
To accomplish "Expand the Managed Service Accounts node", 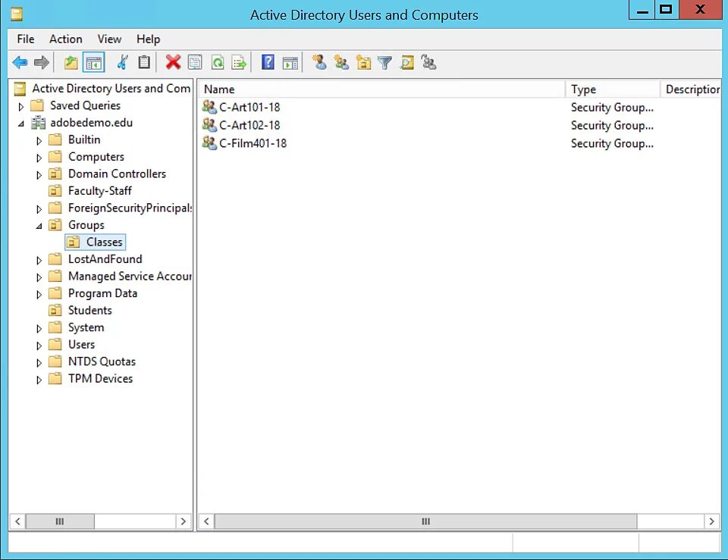I will point(39,277).
